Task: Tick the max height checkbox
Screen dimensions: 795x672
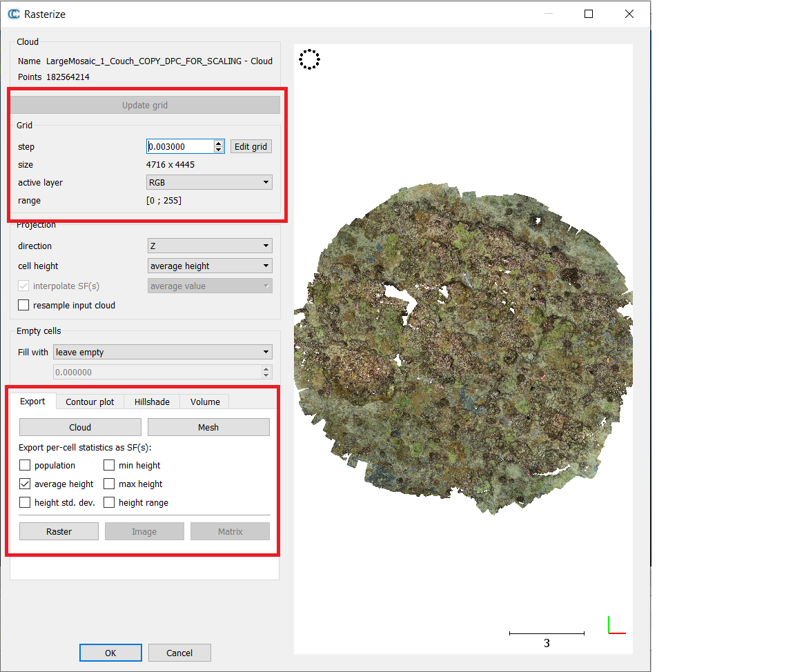Action: point(109,484)
